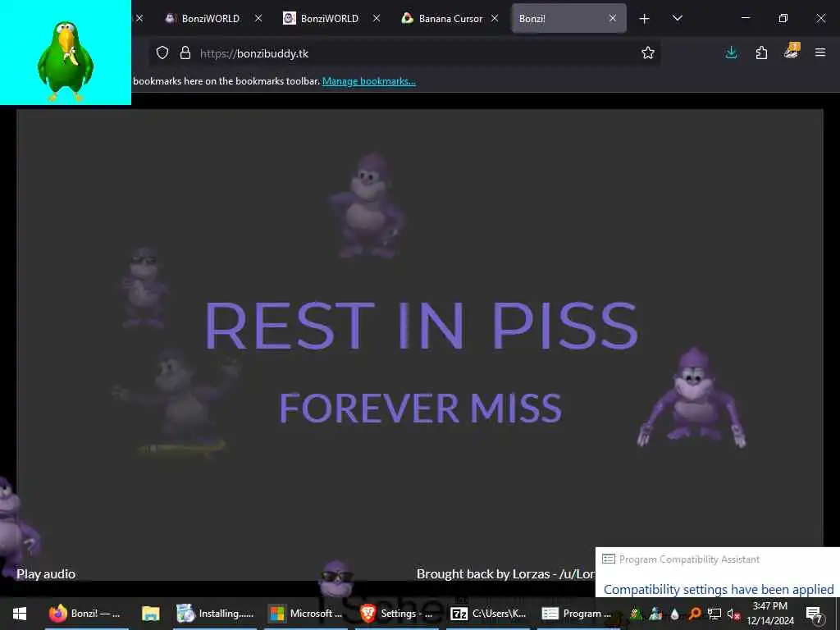The image size is (840, 630).
Task: Open the Windows Start menu
Action: click(20, 614)
